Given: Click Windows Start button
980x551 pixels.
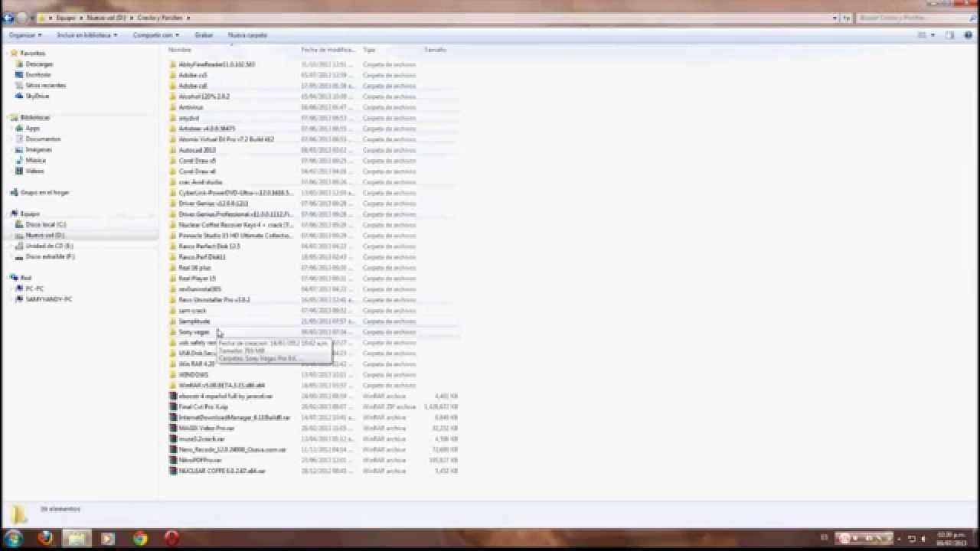Looking at the screenshot, I should (x=15, y=539).
